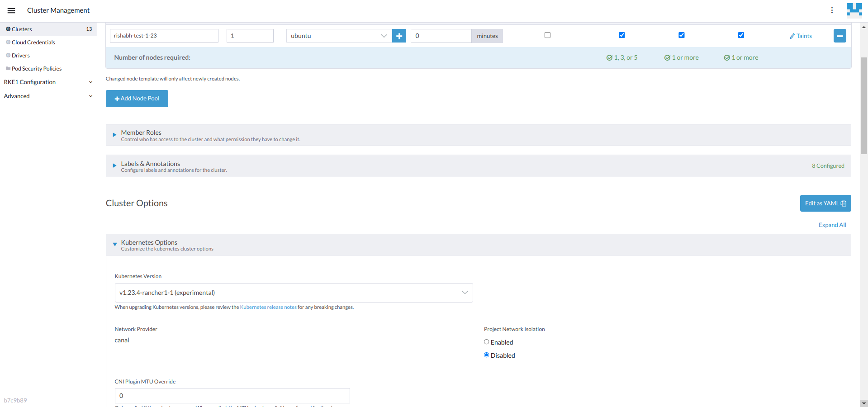
Task: Select Enabled for Project Network Isolation
Action: pos(486,342)
